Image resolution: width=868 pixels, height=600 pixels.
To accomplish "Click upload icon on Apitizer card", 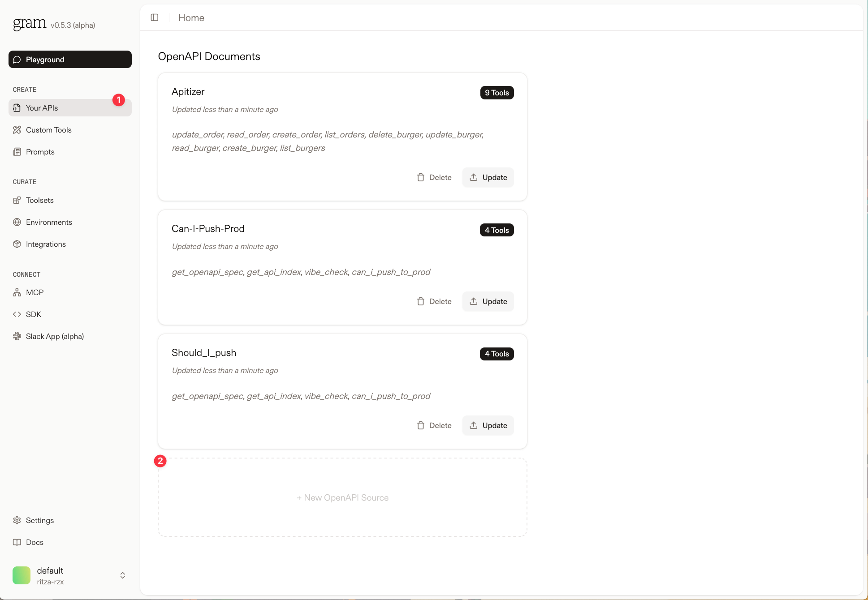I will (473, 177).
